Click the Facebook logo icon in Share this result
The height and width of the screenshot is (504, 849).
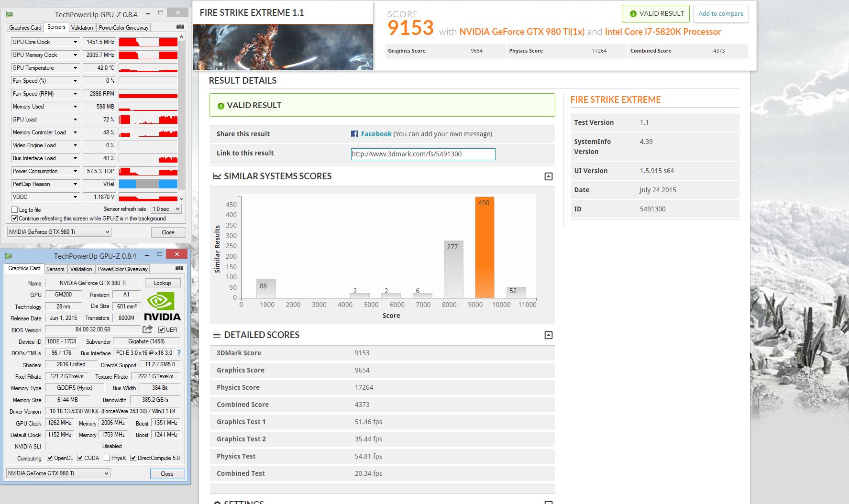[x=354, y=134]
